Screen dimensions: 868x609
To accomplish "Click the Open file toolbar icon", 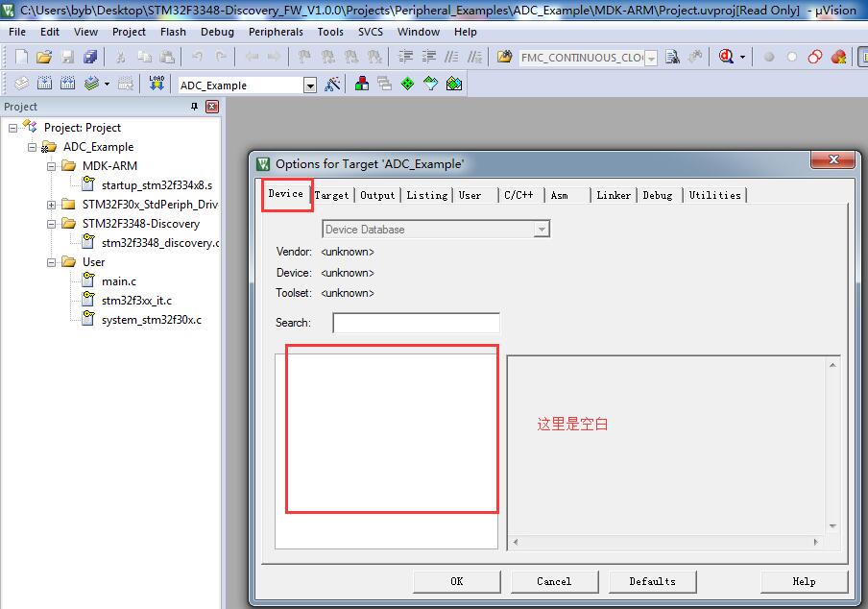I will (44, 57).
